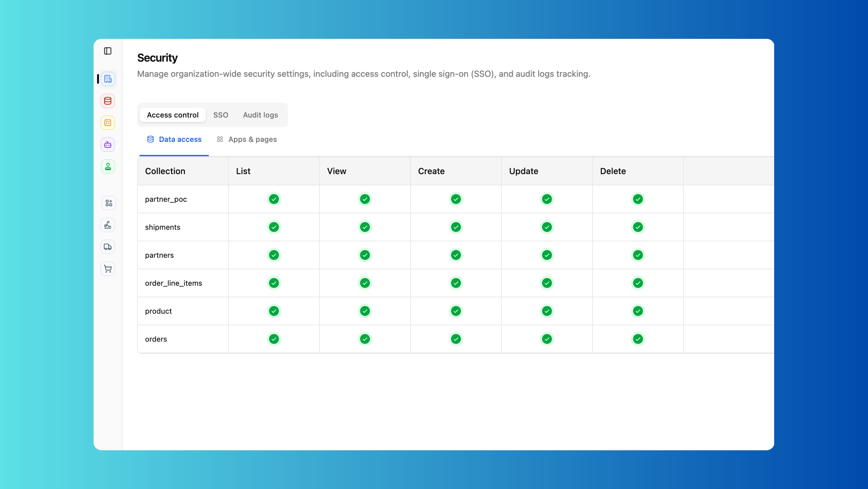Screen dimensions: 868x489
Task: Open the Apps & pages sub-tab
Action: (x=247, y=139)
